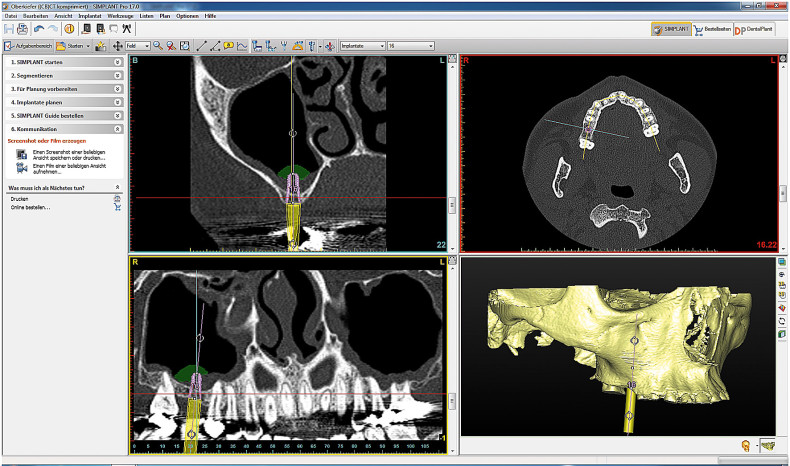This screenshot has width=790, height=466.
Task: Click the orange arch toolbar icon
Action: click(298, 46)
